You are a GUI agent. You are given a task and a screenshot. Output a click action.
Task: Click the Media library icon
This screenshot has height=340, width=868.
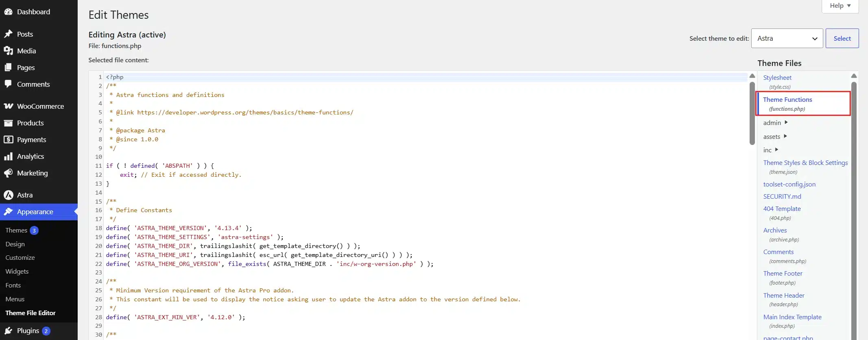coord(8,50)
